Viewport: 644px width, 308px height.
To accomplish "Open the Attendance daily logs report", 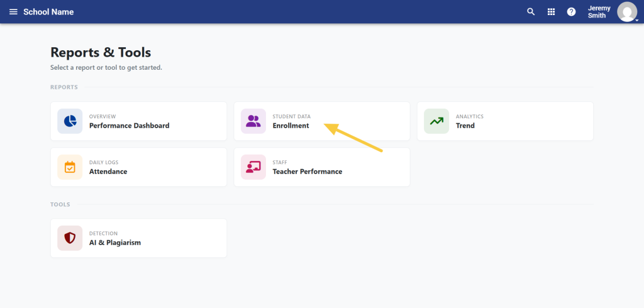I will (139, 167).
